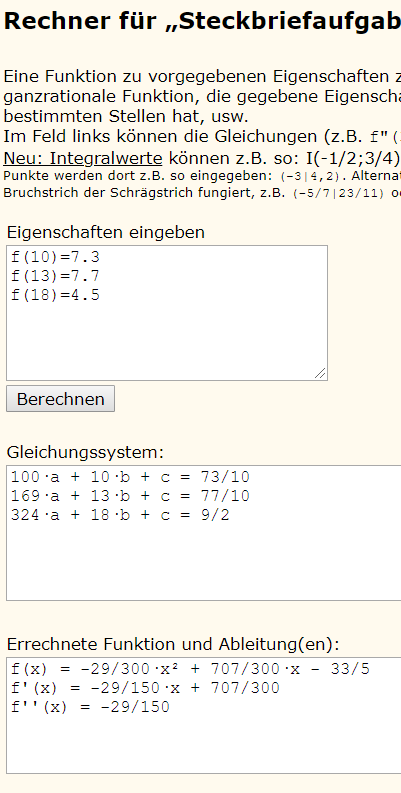Click the "Gleichungssystem:" label

pos(85,452)
